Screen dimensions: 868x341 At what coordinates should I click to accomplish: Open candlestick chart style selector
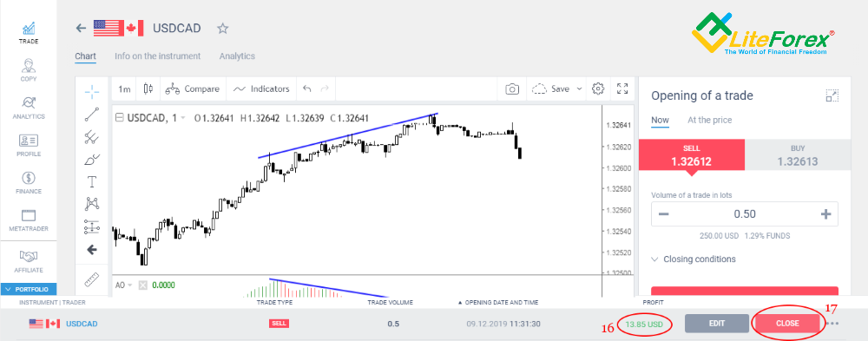point(148,89)
